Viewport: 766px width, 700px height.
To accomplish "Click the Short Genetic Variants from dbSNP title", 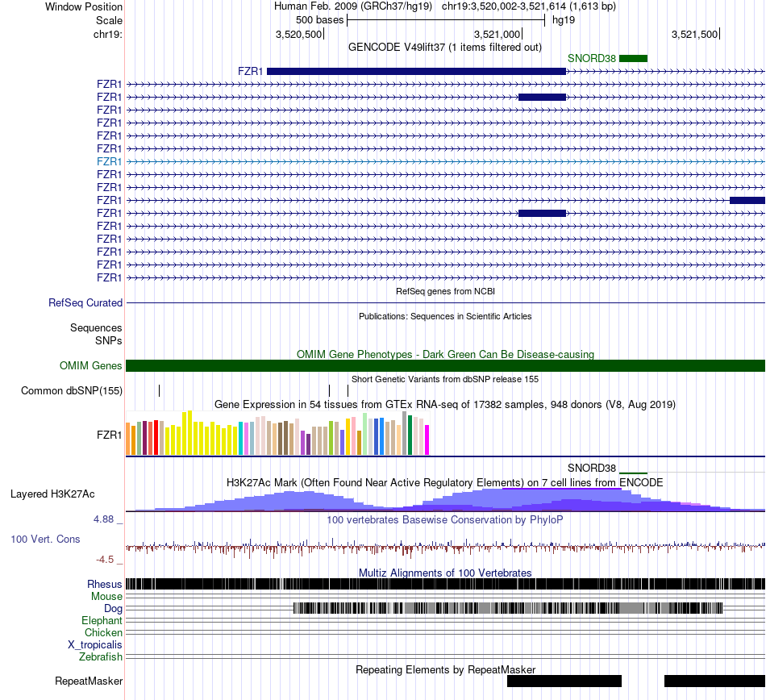I will coord(445,380).
